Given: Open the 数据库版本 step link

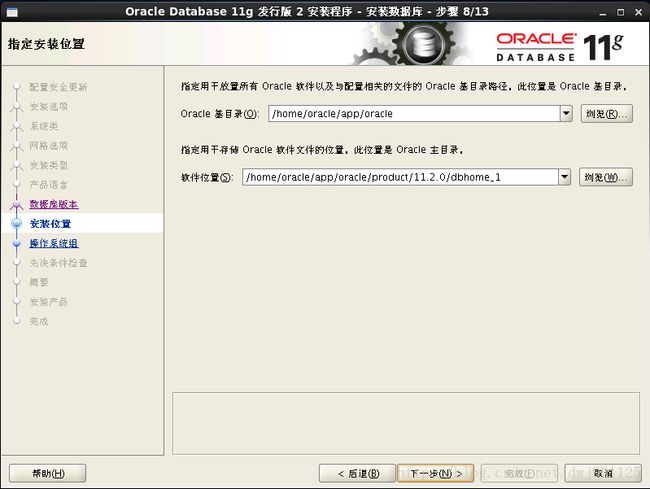Looking at the screenshot, I should [x=53, y=204].
